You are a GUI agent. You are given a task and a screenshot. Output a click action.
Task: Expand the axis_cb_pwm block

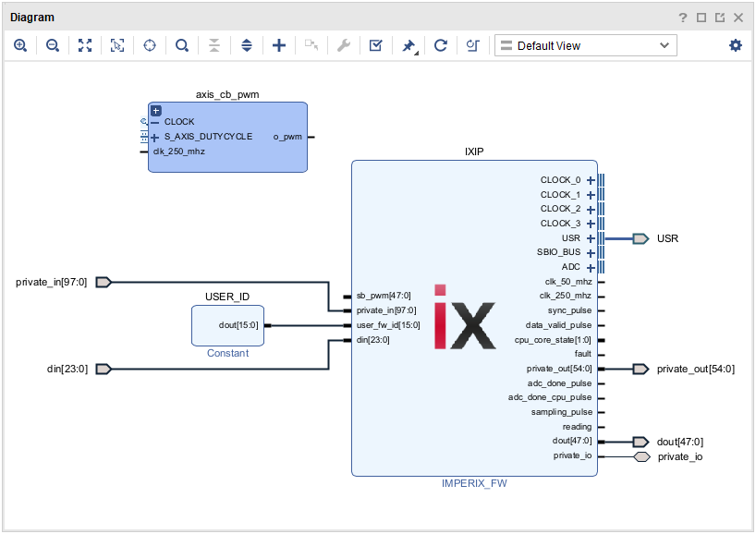156,110
